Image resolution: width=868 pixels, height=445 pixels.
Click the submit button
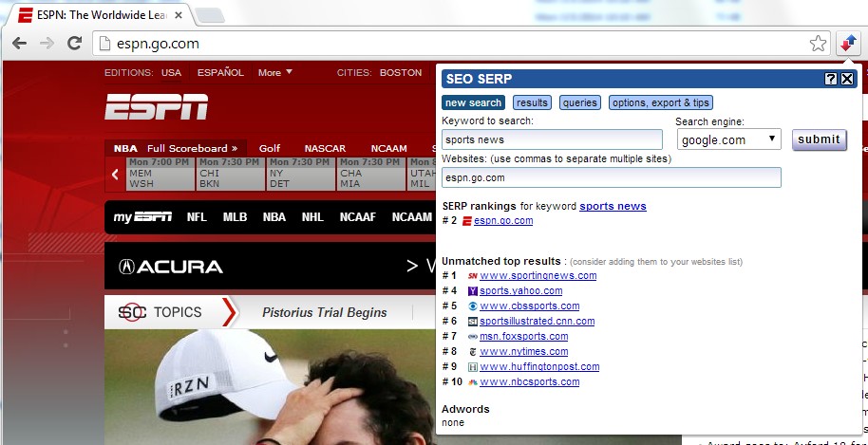coord(820,139)
